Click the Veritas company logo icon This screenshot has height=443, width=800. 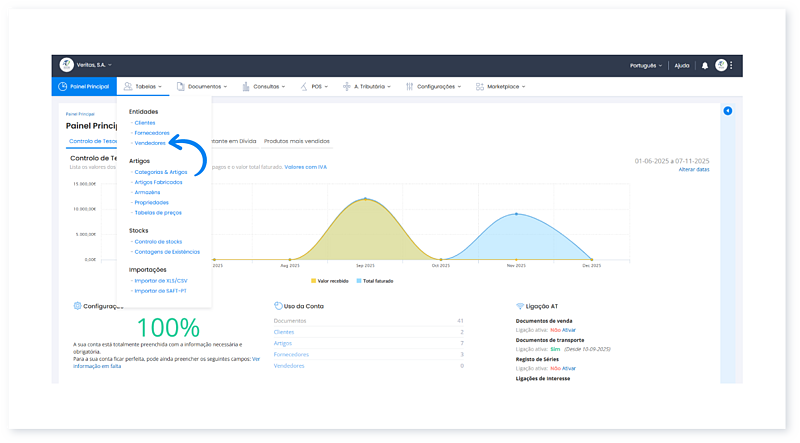(x=67, y=65)
